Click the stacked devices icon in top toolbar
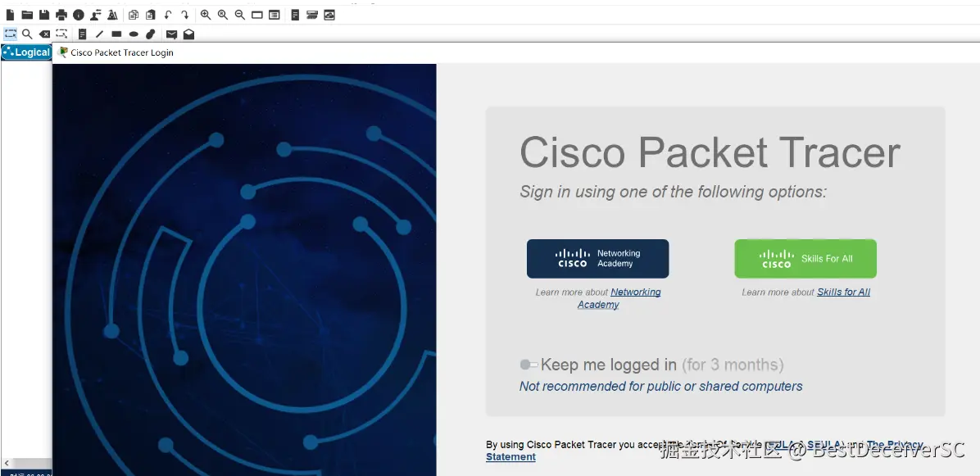 coord(312,15)
